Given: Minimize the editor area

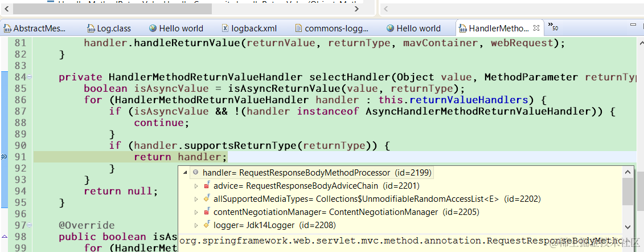Looking at the screenshot, I should [x=633, y=26].
